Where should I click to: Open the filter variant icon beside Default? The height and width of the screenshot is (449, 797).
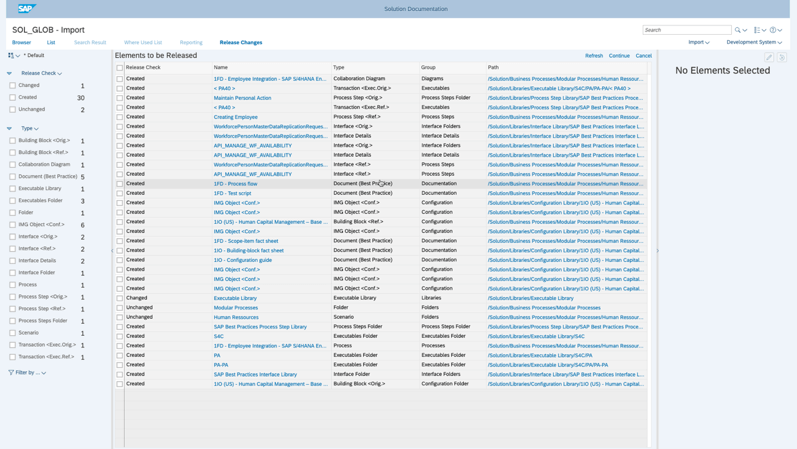[11, 55]
